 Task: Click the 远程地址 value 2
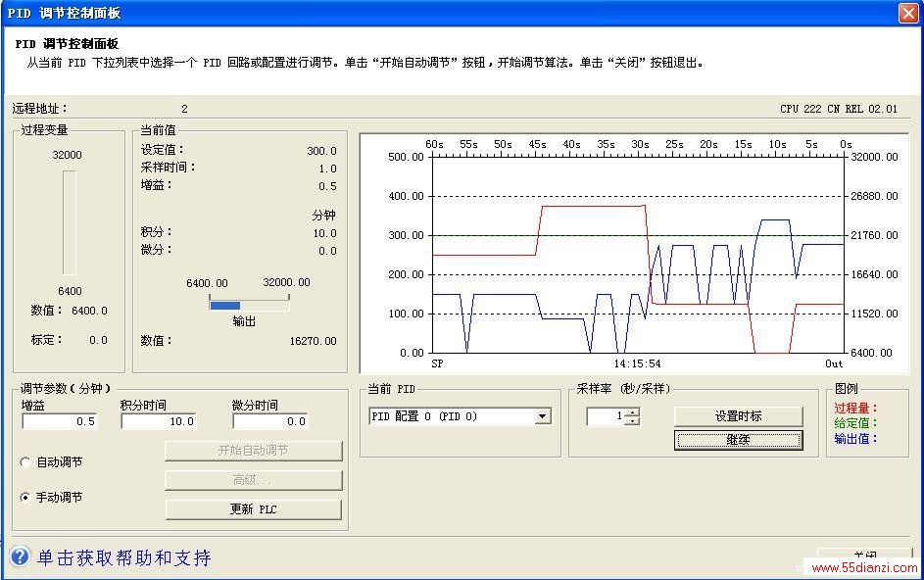pyautogui.click(x=184, y=109)
